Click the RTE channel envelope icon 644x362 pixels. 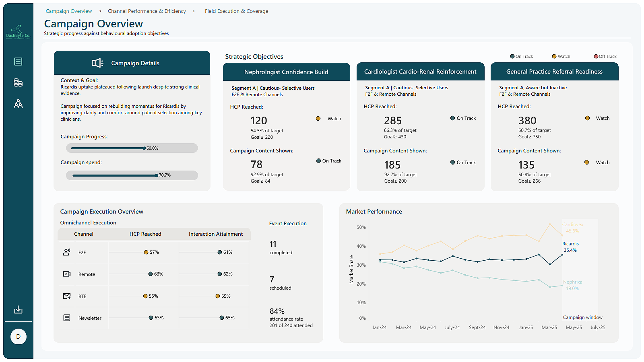(x=67, y=296)
